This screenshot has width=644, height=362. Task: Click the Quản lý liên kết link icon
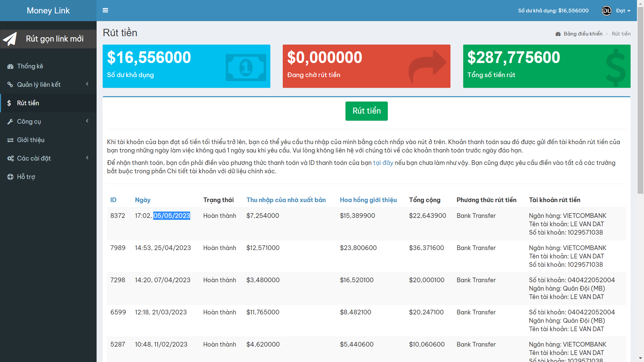(x=10, y=85)
